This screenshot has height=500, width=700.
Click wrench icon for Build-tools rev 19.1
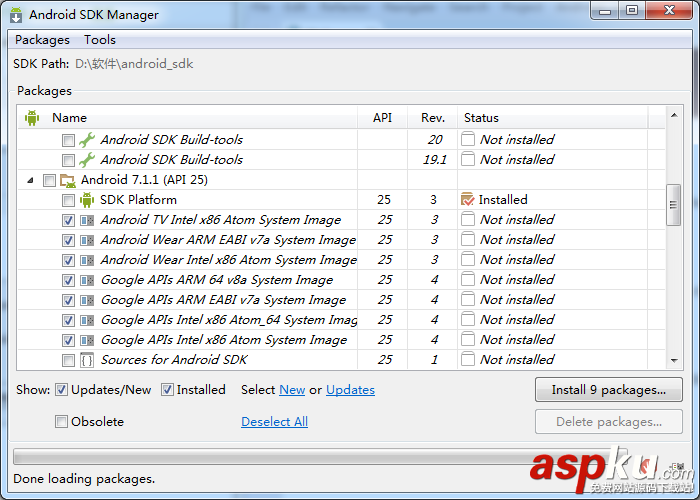pos(87,160)
